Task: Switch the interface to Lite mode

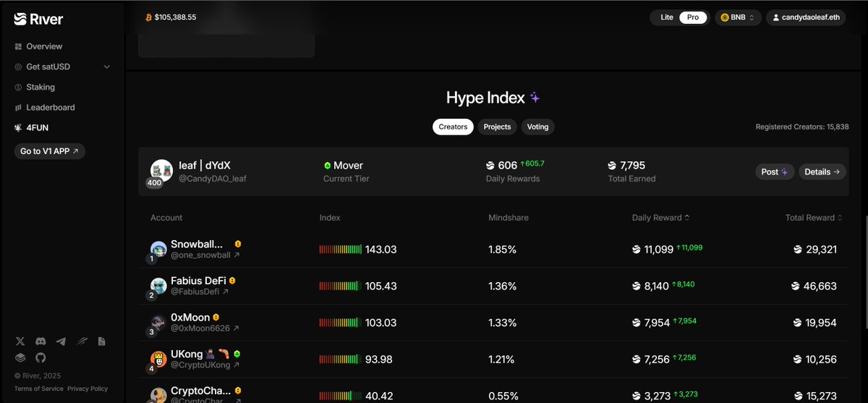Action: click(x=666, y=17)
